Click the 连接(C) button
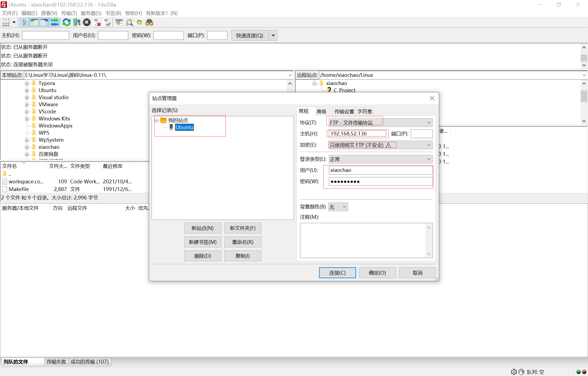Screen dimensions: 588x376 (337, 273)
